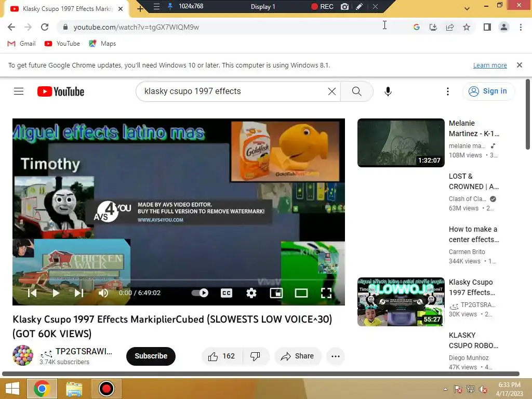Open YouTube settings three-dot menu

pyautogui.click(x=447, y=91)
